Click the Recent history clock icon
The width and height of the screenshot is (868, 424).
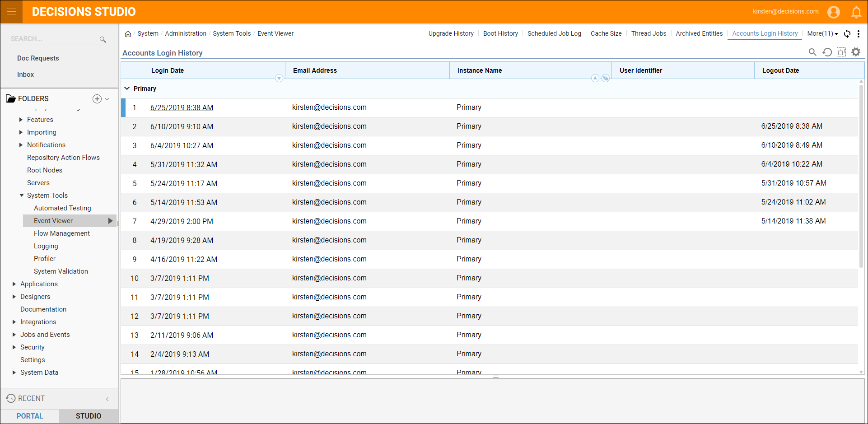click(11, 398)
